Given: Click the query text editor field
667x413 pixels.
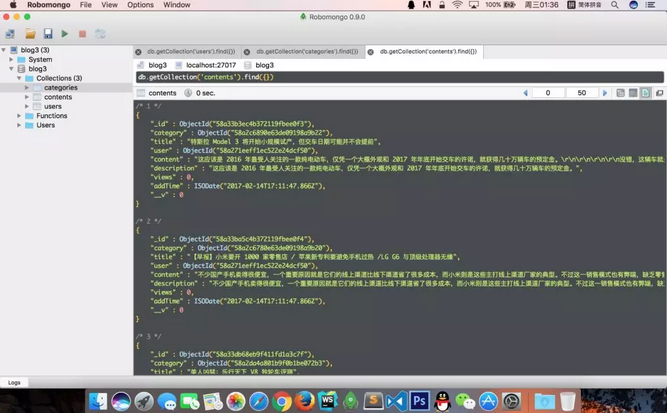Looking at the screenshot, I should (399, 77).
